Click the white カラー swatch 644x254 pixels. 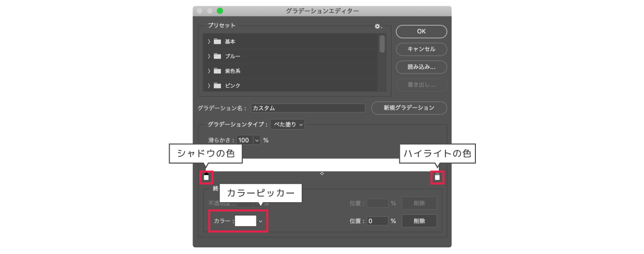tap(245, 221)
